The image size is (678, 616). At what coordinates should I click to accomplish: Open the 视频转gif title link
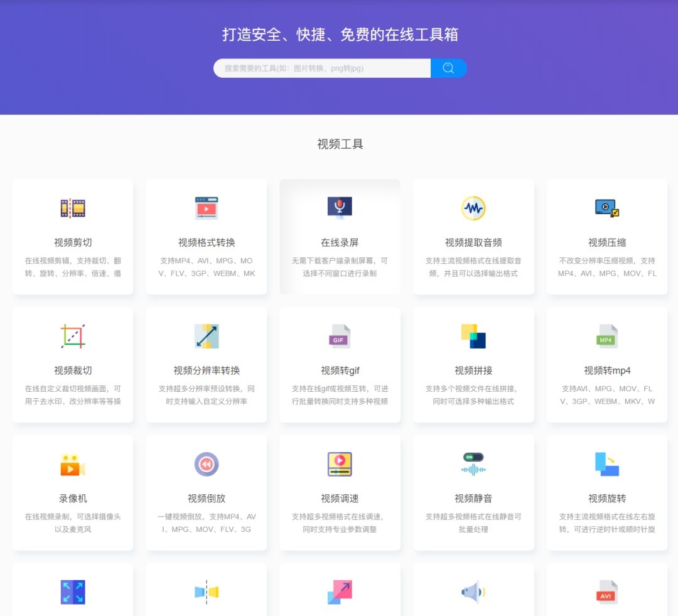pyautogui.click(x=340, y=370)
